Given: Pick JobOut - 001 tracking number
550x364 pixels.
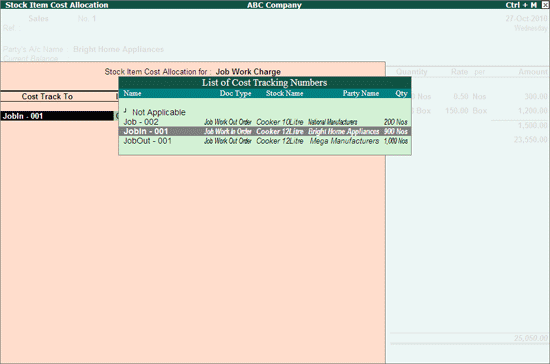Looking at the screenshot, I should [x=265, y=141].
